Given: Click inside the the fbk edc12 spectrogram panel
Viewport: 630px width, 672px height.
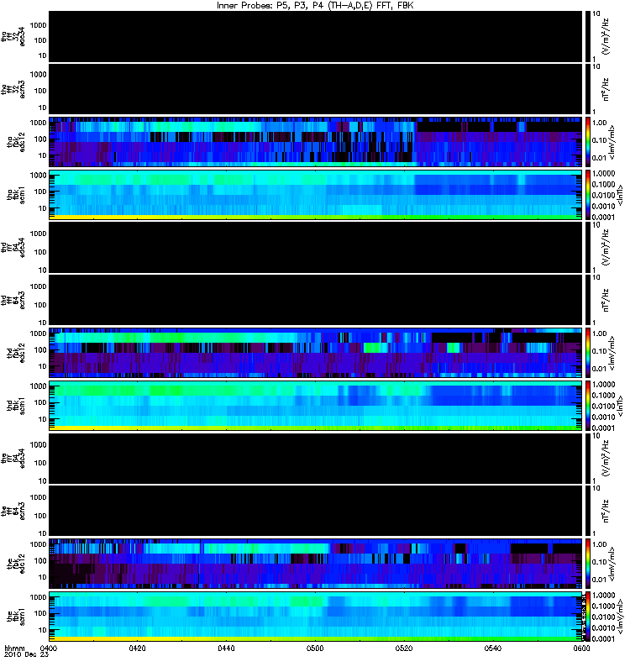Looking at the screenshot, I should 316,563.
